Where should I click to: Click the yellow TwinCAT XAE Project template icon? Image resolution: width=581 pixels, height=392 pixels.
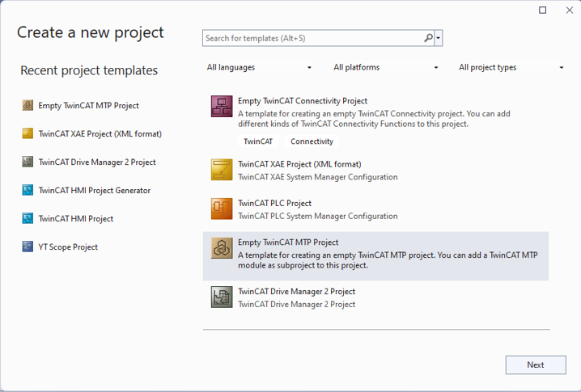click(x=222, y=170)
